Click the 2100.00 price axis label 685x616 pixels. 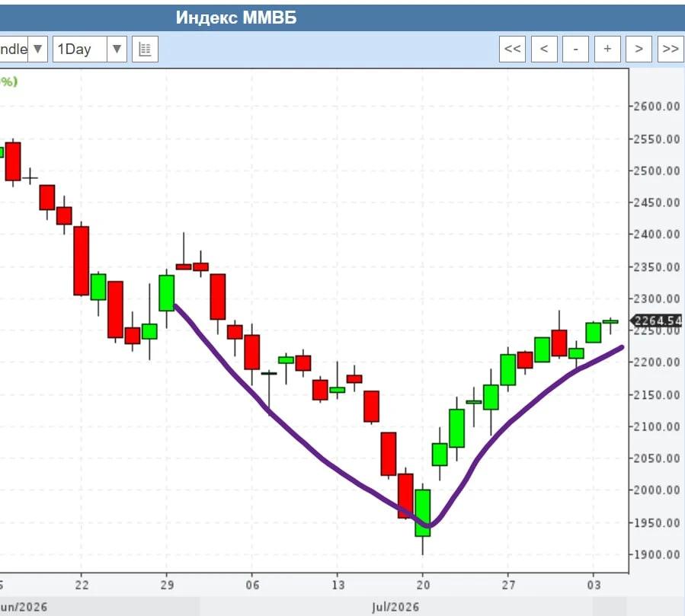657,426
